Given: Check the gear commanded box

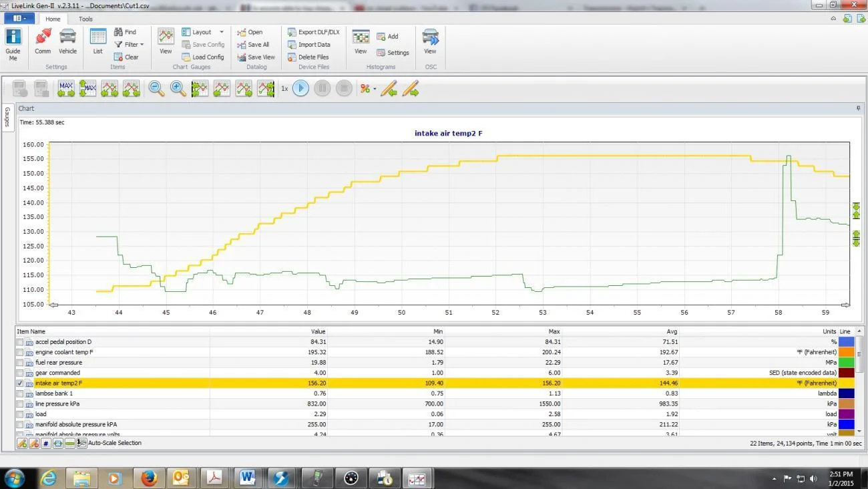Looking at the screenshot, I should pos(20,373).
